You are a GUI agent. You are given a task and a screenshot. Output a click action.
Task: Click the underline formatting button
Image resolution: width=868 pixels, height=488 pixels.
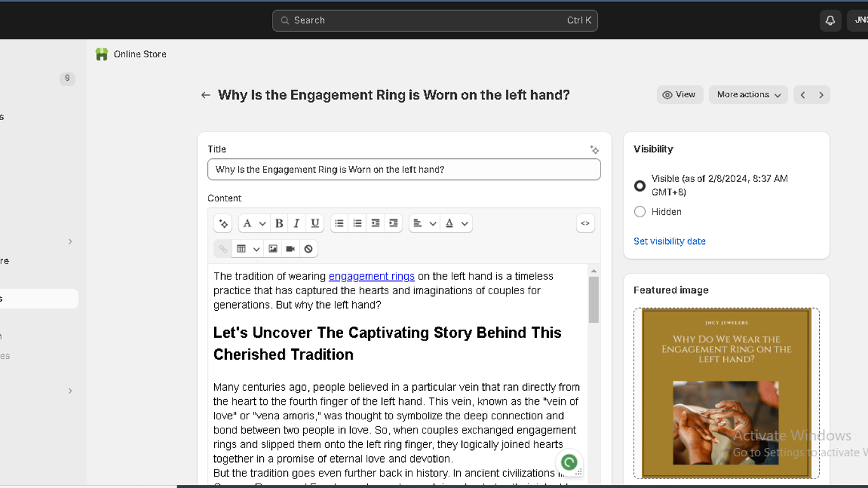(315, 224)
